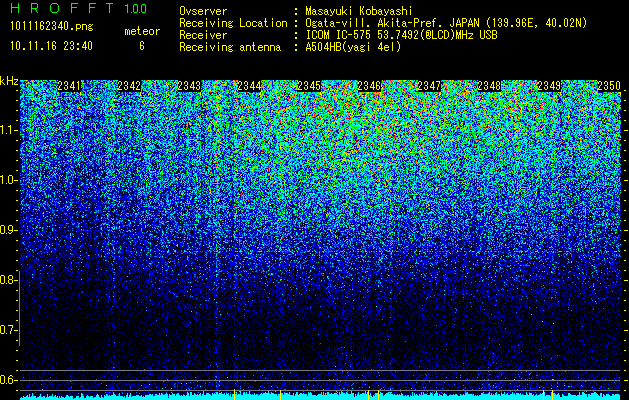Select the 1.1 frequency axis label
This screenshot has height=400, width=629.
point(7,130)
